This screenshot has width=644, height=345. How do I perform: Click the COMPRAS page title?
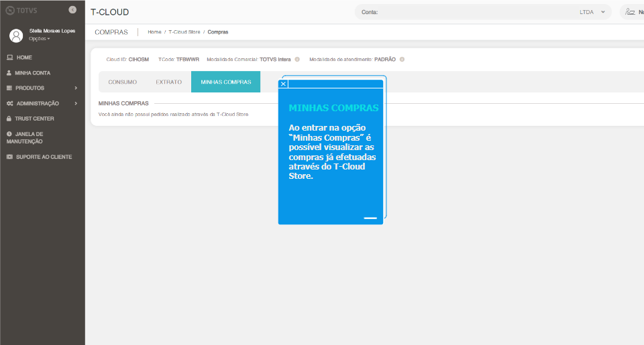coord(111,32)
